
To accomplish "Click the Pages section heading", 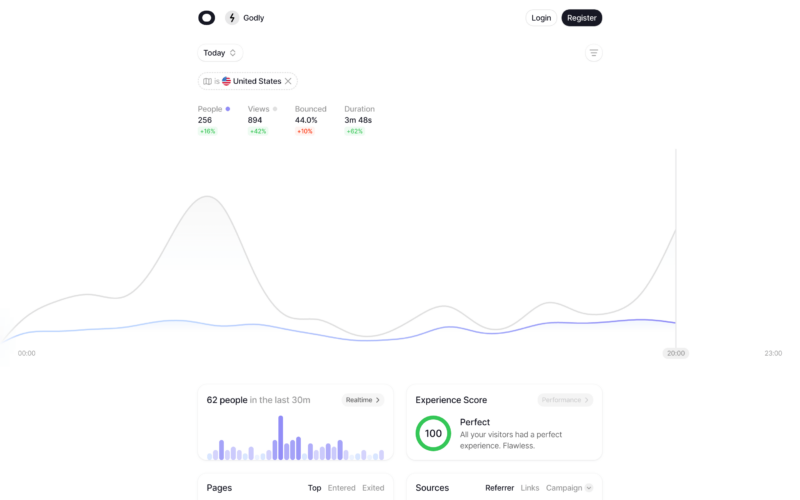I will click(219, 488).
